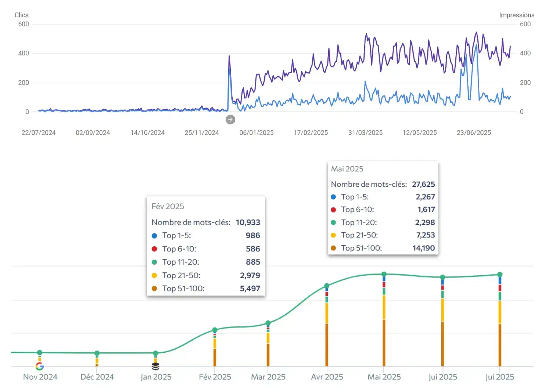This screenshot has width=545, height=392.
Task: Click the green data point above Fév 2025 bar
Action: [x=215, y=330]
